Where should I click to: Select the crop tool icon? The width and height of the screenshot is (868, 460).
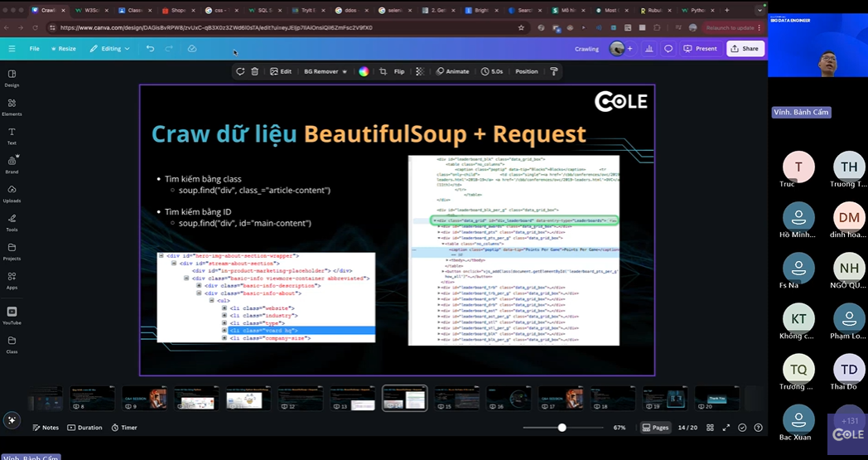pos(383,71)
